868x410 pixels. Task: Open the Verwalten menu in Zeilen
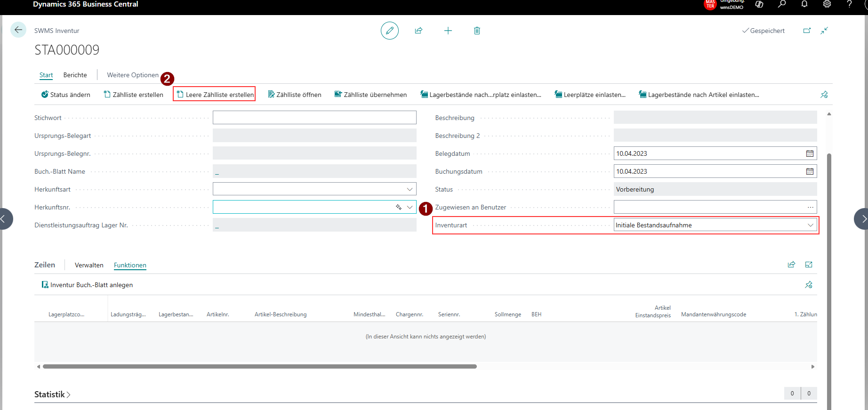tap(89, 265)
